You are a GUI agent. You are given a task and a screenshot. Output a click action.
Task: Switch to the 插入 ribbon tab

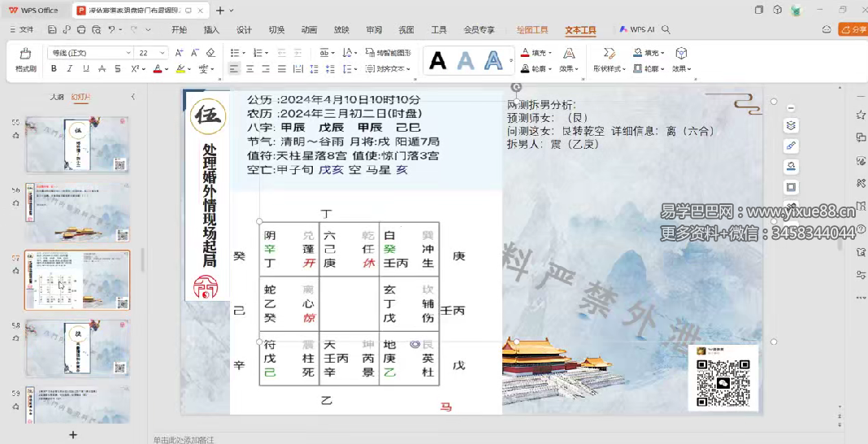coord(211,30)
